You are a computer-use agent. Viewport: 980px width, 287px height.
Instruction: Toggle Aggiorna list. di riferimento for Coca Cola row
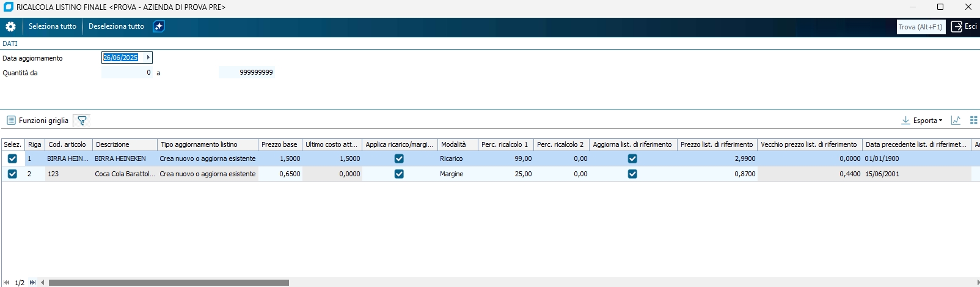(632, 174)
